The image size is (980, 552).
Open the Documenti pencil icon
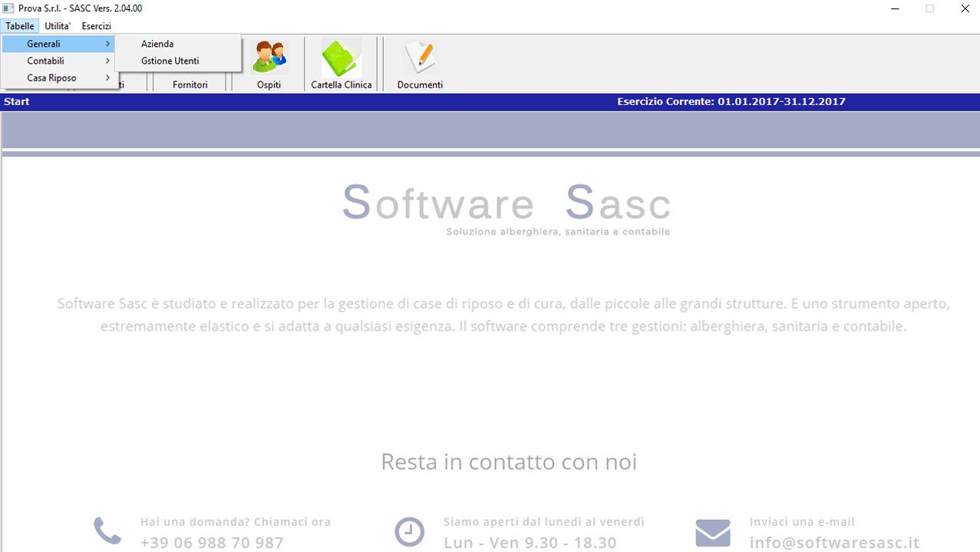[x=420, y=58]
